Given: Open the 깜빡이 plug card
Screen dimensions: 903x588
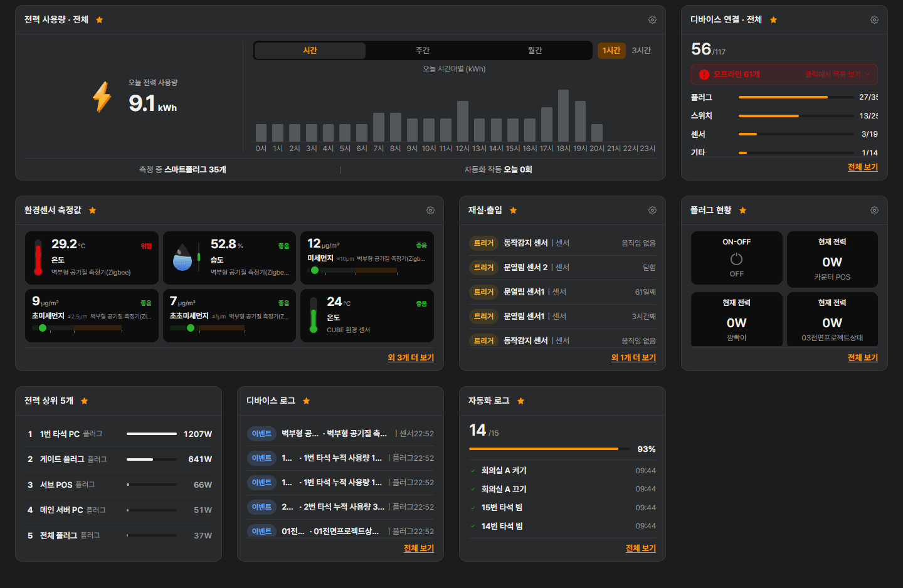Looking at the screenshot, I should click(736, 319).
